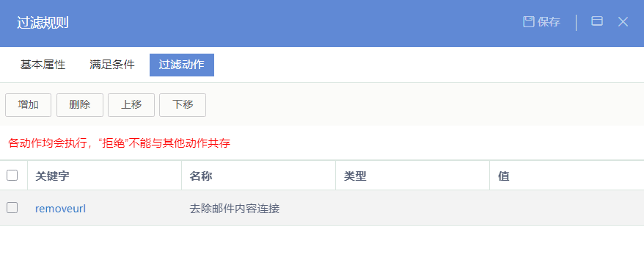Click the 删除 button

[80, 105]
